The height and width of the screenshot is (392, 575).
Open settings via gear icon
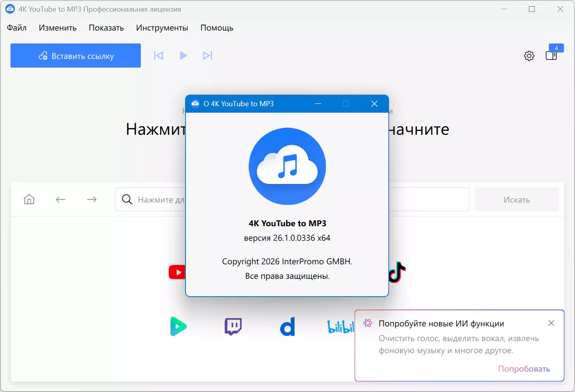coord(529,56)
